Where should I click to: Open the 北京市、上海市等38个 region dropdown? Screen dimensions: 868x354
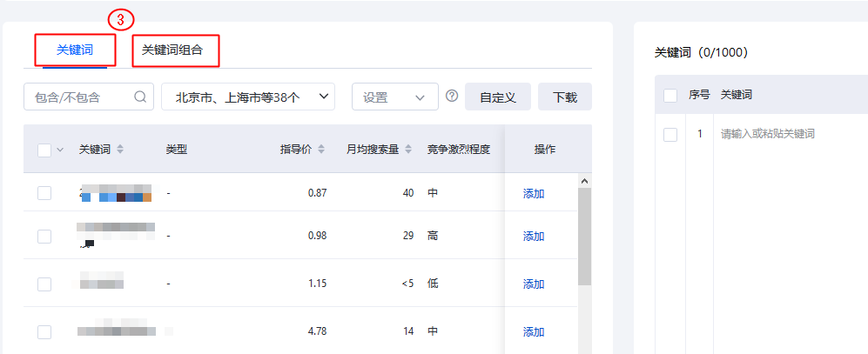pyautogui.click(x=248, y=97)
